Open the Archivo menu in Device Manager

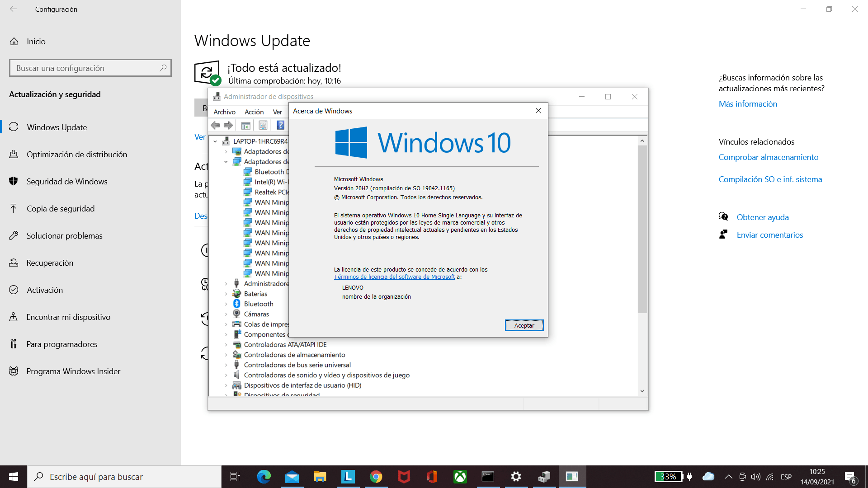[224, 112]
